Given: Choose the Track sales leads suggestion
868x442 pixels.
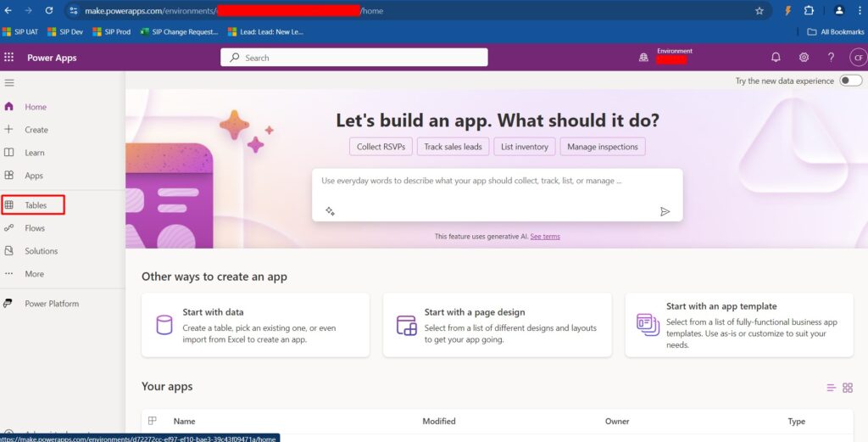Looking at the screenshot, I should pyautogui.click(x=453, y=147).
